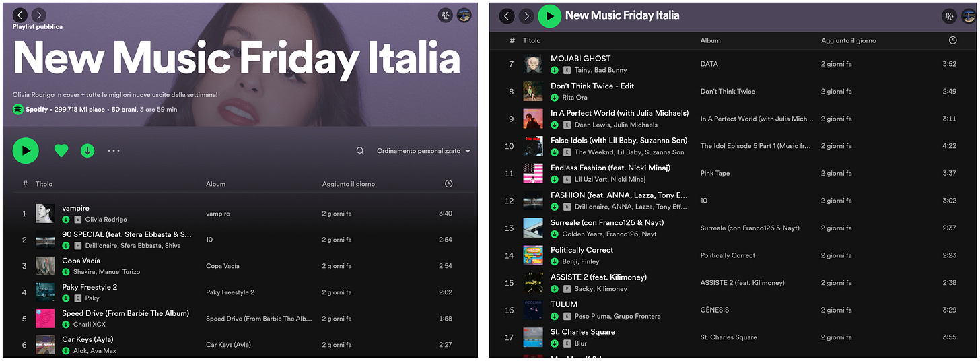Toggle the playlist download icon beside the heart
Viewport: 980px width, 361px height.
pos(87,151)
